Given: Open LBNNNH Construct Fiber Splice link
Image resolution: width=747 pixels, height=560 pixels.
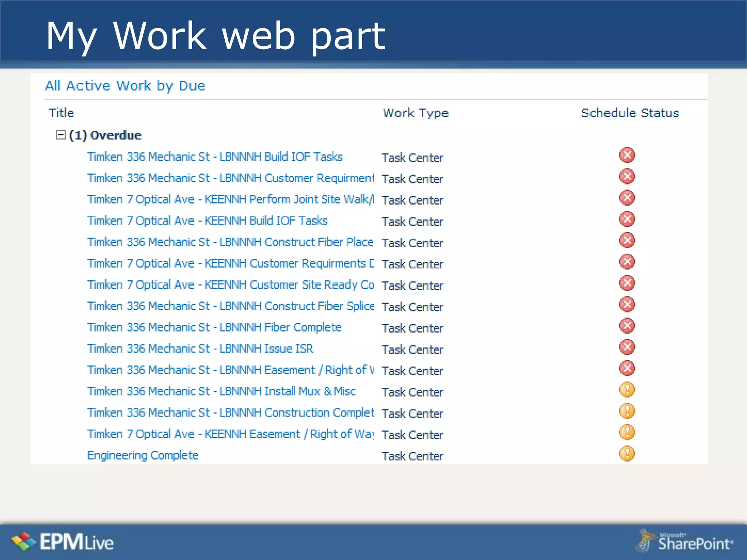Looking at the screenshot, I should (231, 306).
